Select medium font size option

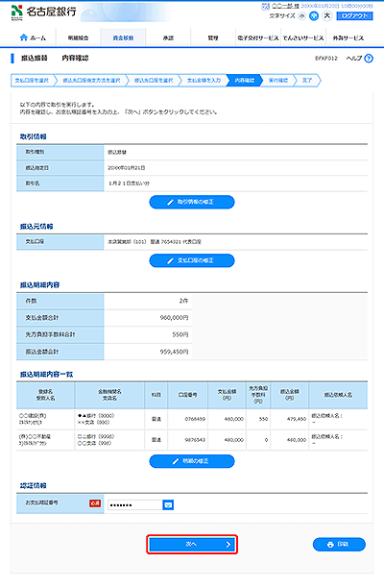point(314,15)
